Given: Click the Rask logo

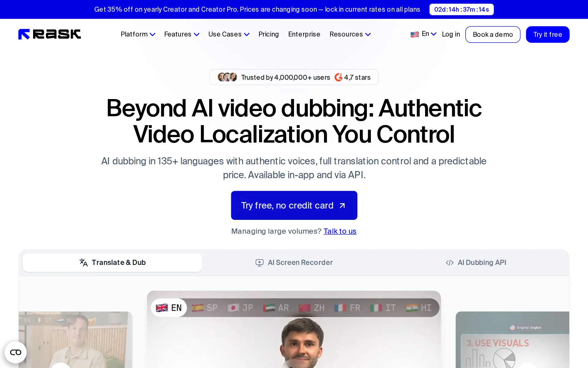Looking at the screenshot, I should tap(49, 34).
